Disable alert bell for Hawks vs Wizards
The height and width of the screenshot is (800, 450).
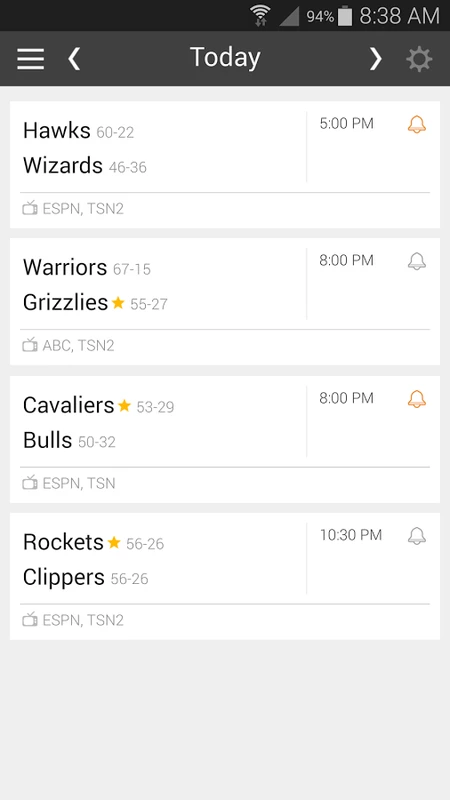click(417, 124)
